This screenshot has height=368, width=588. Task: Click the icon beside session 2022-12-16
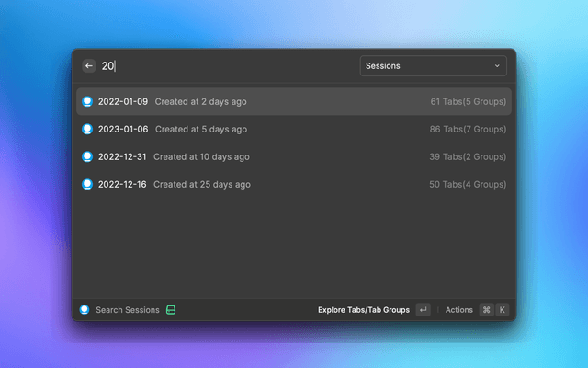87,184
